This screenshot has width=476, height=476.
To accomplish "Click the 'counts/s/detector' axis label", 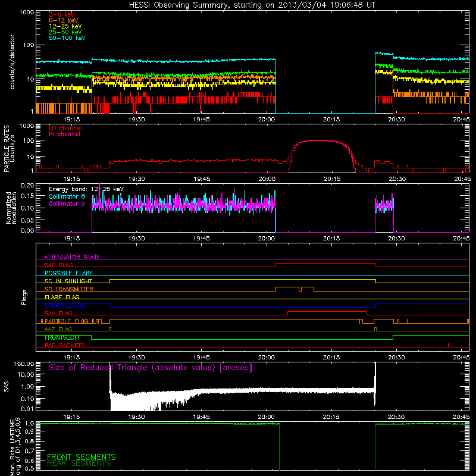I will point(12,62).
